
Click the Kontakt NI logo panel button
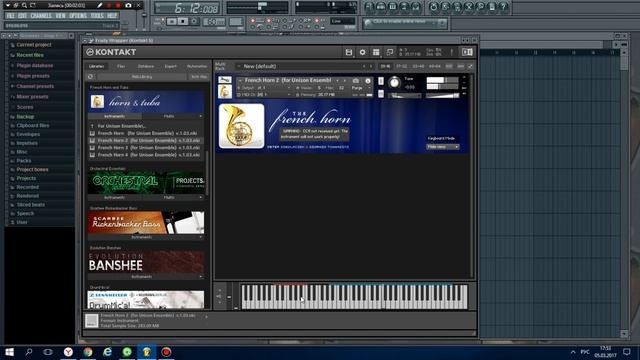pyautogui.click(x=467, y=52)
